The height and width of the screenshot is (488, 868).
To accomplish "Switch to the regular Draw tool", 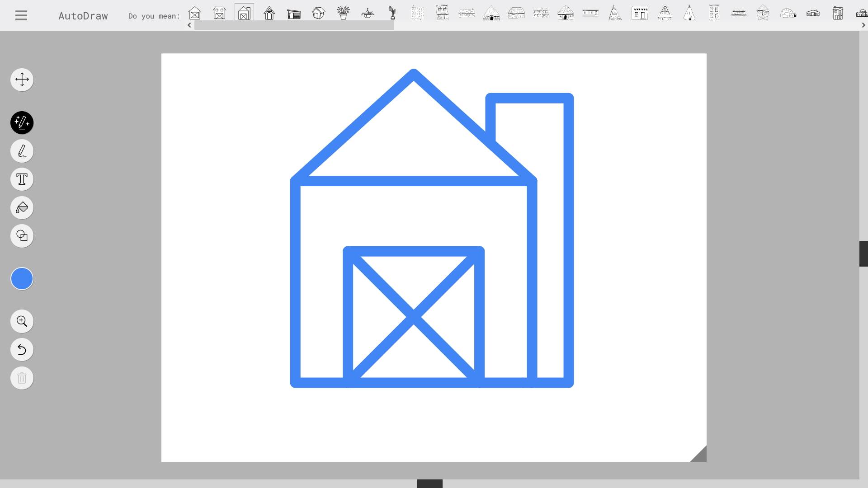I will (22, 151).
